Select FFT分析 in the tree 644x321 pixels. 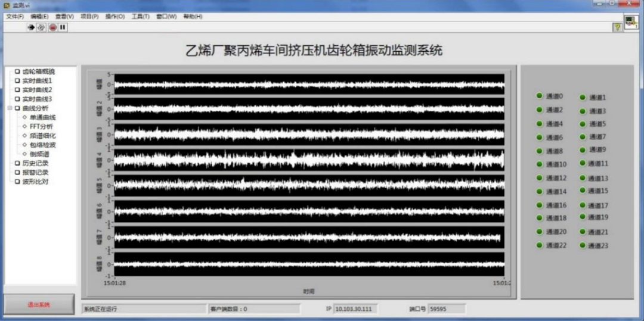click(x=41, y=126)
